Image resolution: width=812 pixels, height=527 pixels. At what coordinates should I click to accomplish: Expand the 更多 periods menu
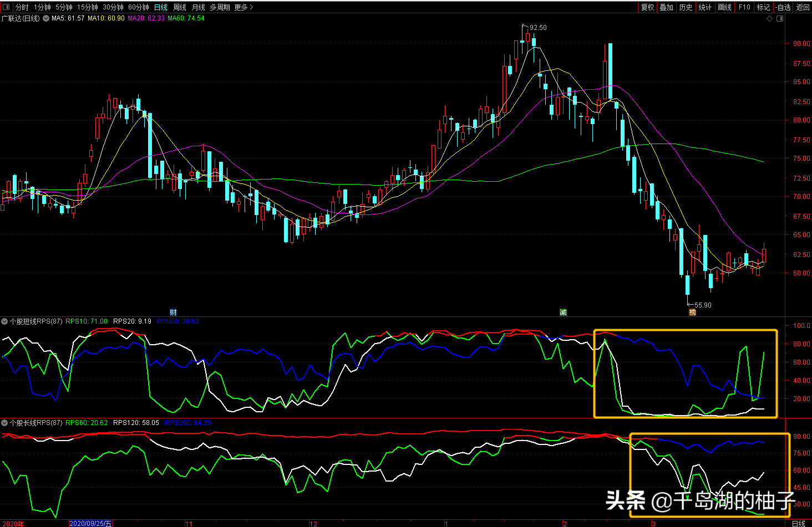[x=243, y=7]
